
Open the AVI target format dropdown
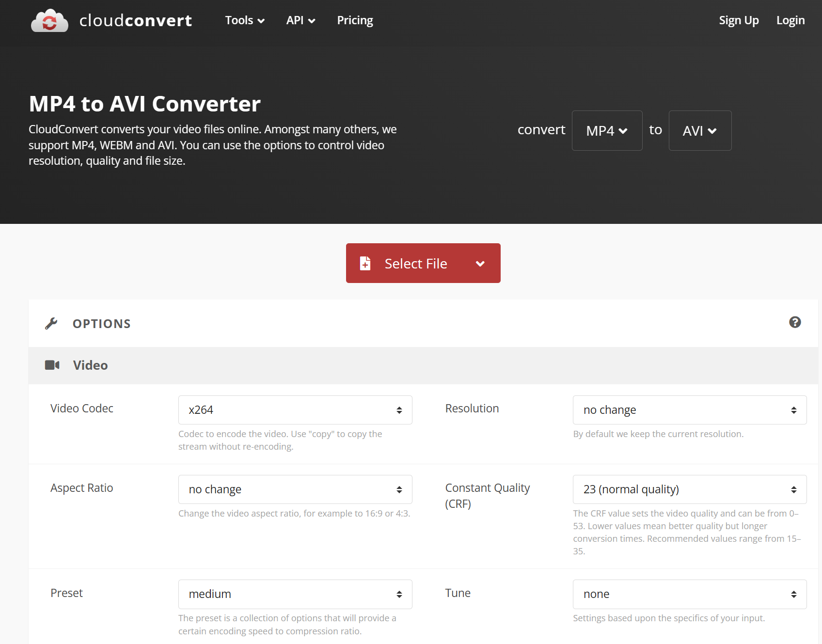coord(700,130)
